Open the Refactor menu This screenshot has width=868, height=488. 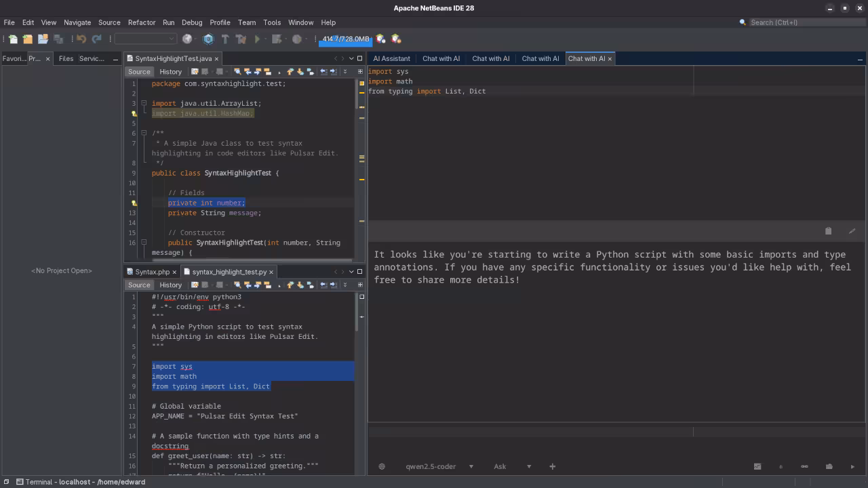[x=142, y=22]
